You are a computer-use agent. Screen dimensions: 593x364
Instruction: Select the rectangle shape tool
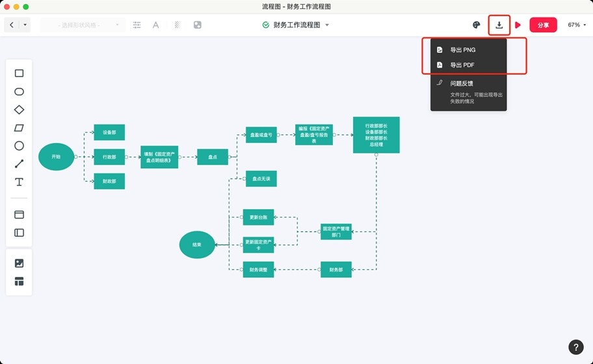click(19, 73)
